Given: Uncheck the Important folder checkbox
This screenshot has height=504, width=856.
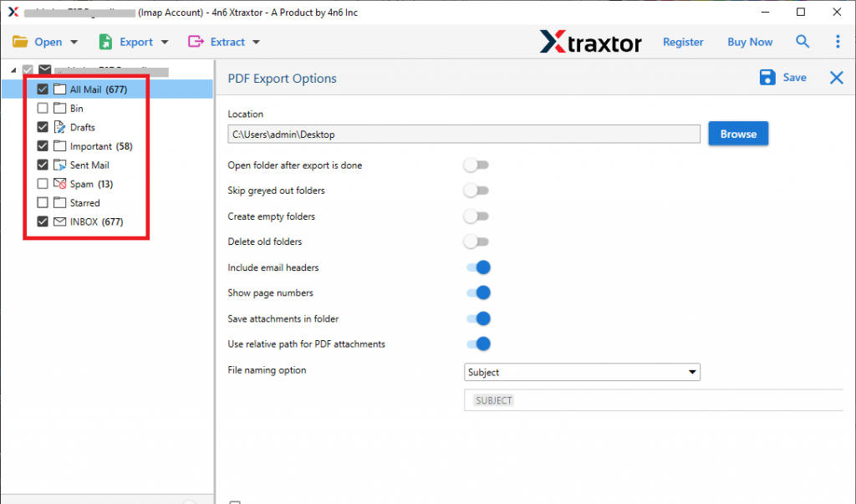Looking at the screenshot, I should [43, 146].
